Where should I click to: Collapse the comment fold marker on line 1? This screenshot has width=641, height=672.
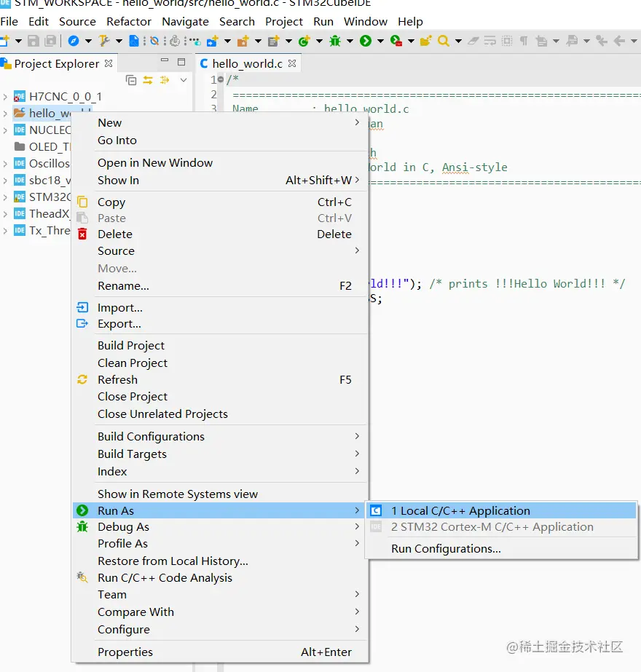221,79
